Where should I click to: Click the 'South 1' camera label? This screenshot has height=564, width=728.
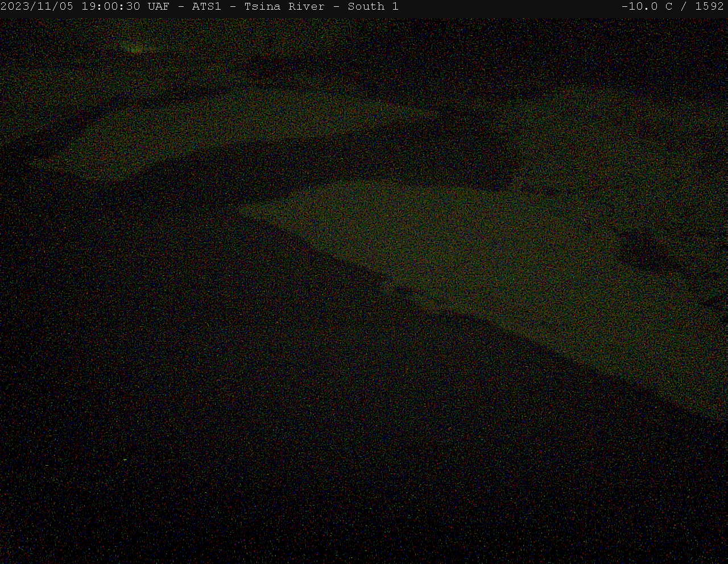373,7
